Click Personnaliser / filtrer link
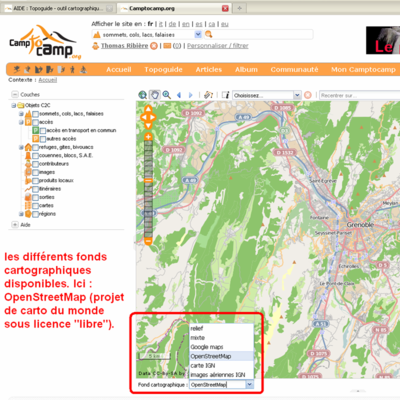 (x=218, y=46)
